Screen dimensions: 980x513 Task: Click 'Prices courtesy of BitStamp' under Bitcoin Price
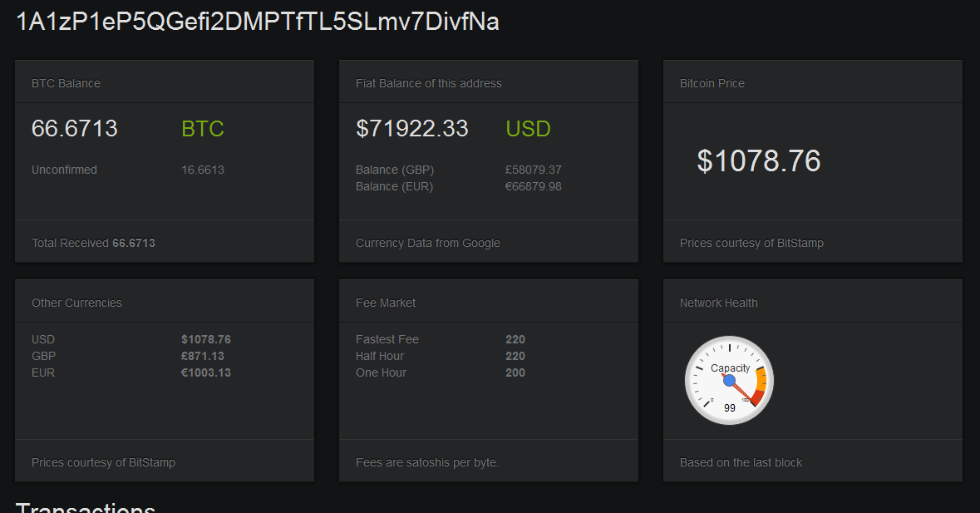click(x=751, y=243)
